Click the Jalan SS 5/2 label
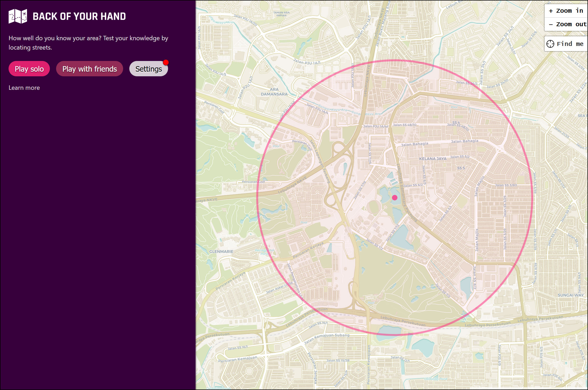The image size is (588, 390). click(x=460, y=157)
